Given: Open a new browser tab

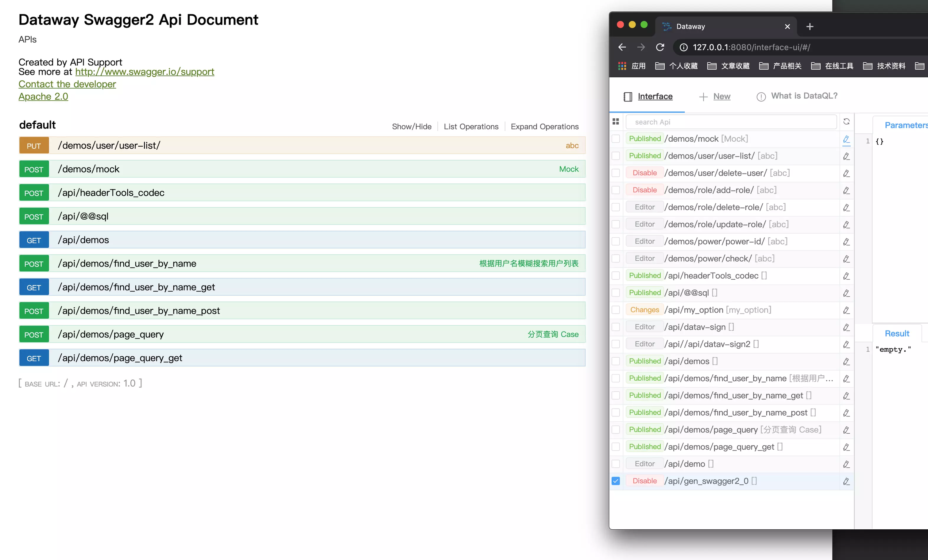Looking at the screenshot, I should 810,26.
